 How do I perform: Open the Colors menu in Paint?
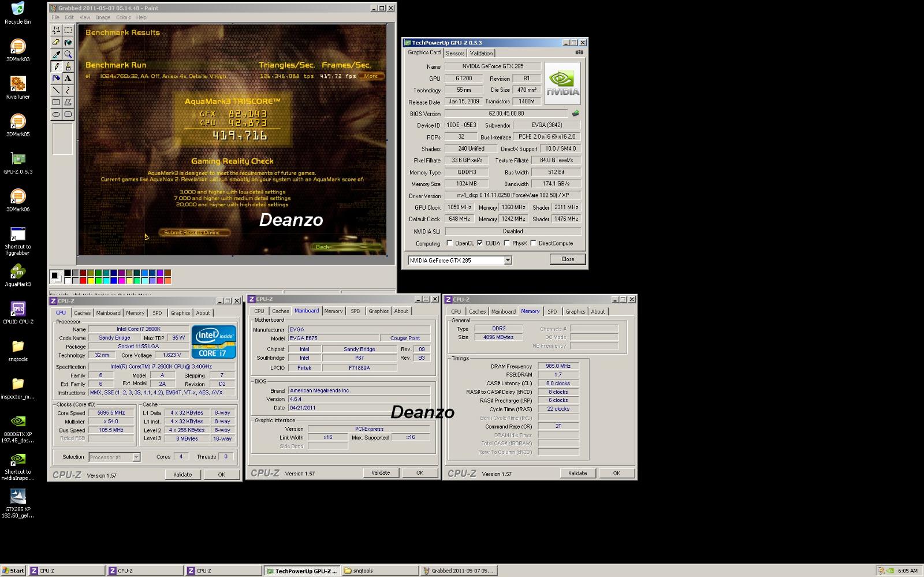[123, 17]
